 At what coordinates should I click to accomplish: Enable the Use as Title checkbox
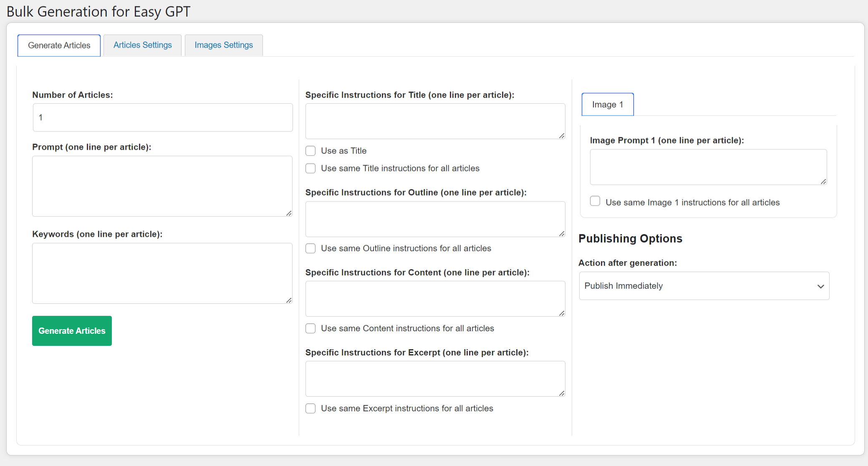(x=310, y=151)
